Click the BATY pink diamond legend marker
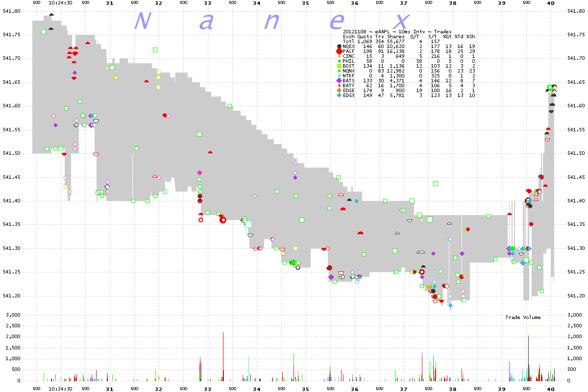 point(339,85)
